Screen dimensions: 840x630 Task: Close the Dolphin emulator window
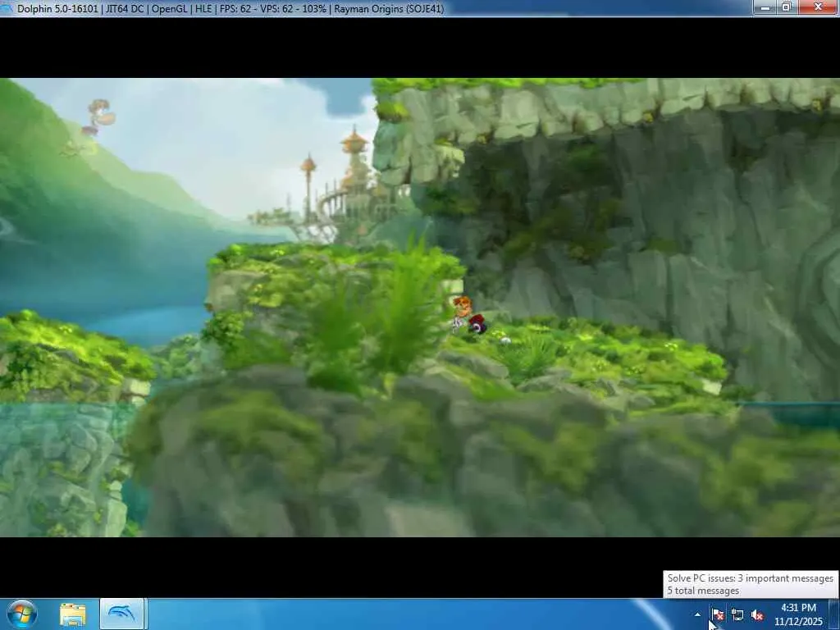point(819,7)
